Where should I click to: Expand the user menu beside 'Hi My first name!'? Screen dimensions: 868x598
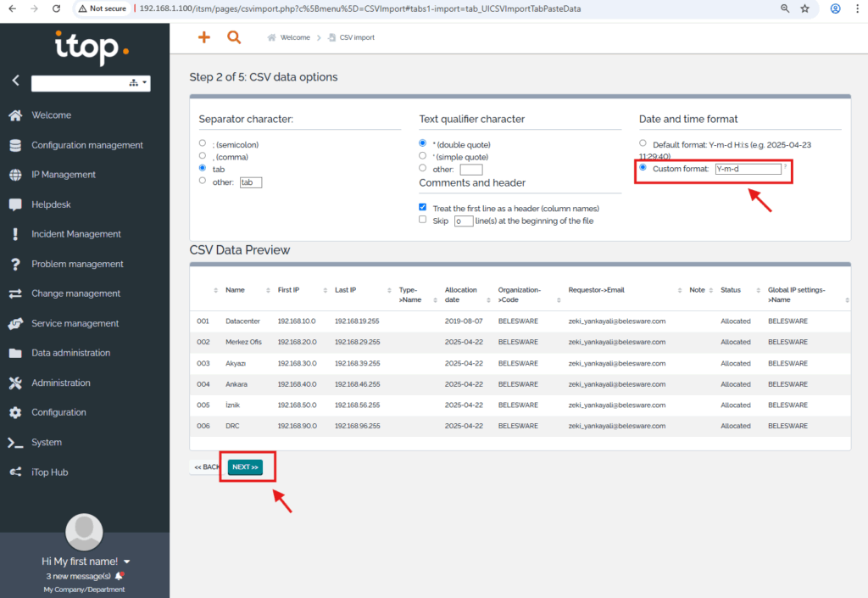pyautogui.click(x=127, y=562)
